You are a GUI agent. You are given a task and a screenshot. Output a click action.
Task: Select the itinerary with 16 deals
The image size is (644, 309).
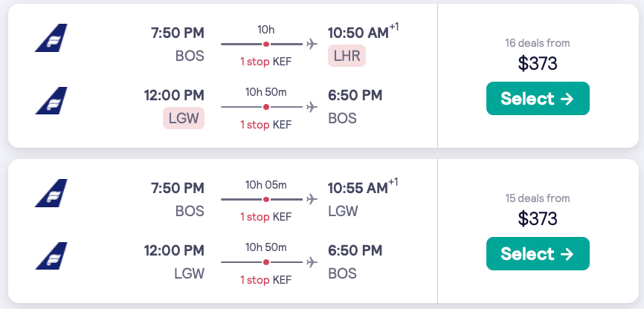(538, 99)
